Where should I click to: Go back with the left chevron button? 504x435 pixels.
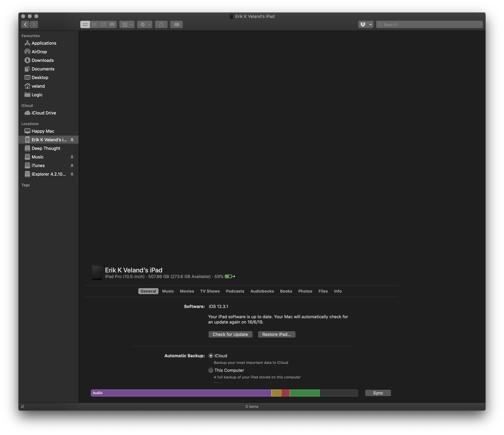click(x=25, y=24)
